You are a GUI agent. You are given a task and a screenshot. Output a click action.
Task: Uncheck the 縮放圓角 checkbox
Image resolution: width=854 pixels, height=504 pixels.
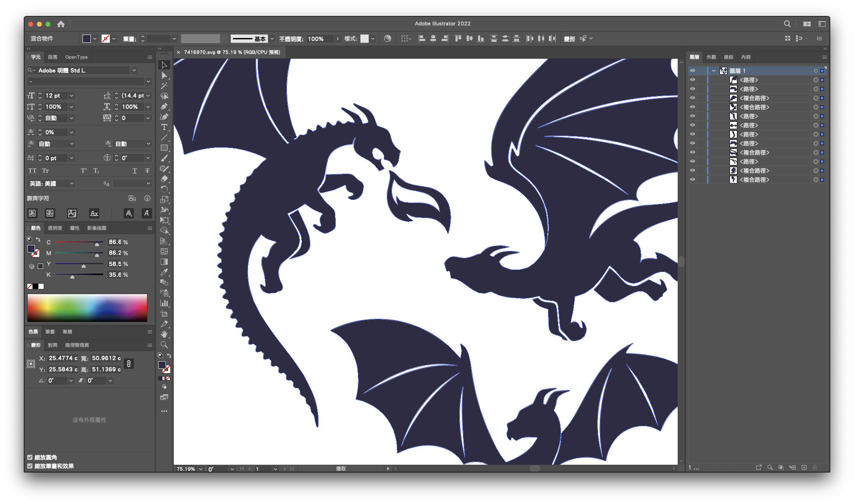coord(30,457)
